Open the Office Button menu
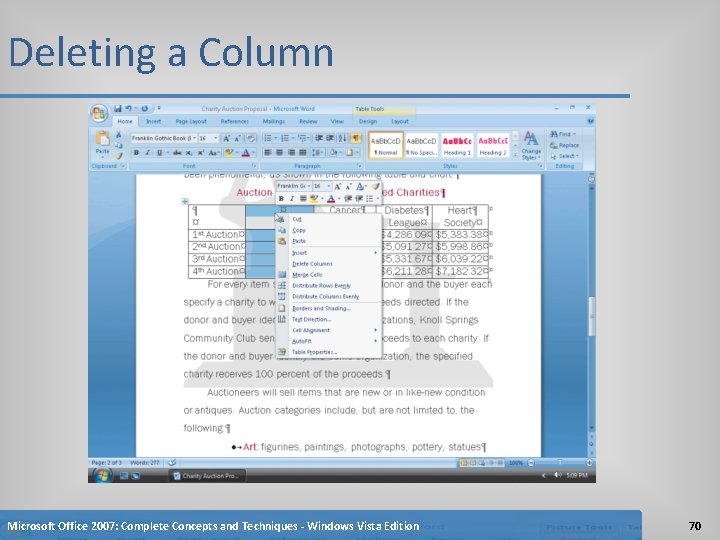Screen dimensions: 720x540 99,113
